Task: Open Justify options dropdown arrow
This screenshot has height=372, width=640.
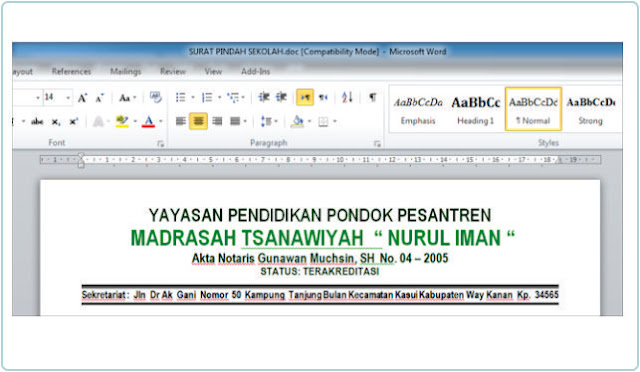Action: coord(245,121)
